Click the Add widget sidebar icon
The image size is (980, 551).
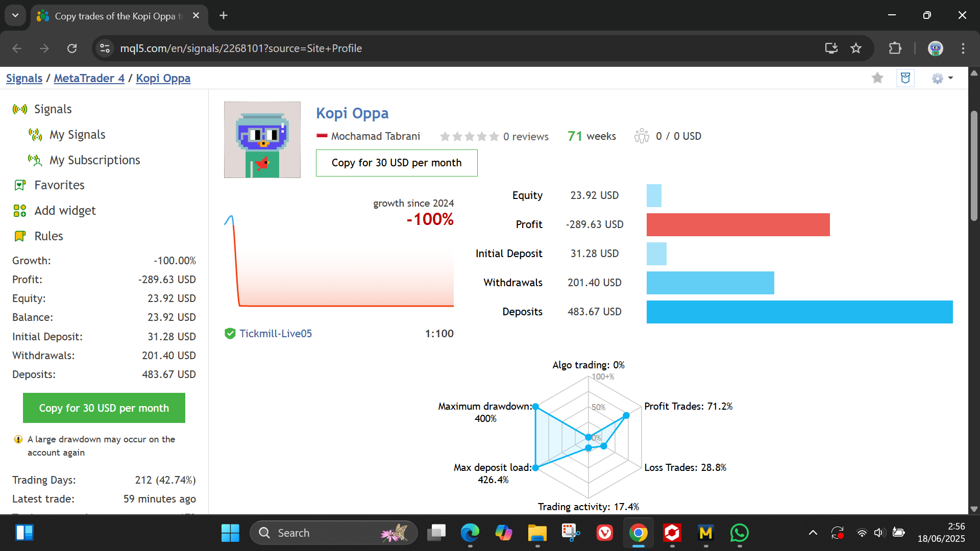(20, 211)
